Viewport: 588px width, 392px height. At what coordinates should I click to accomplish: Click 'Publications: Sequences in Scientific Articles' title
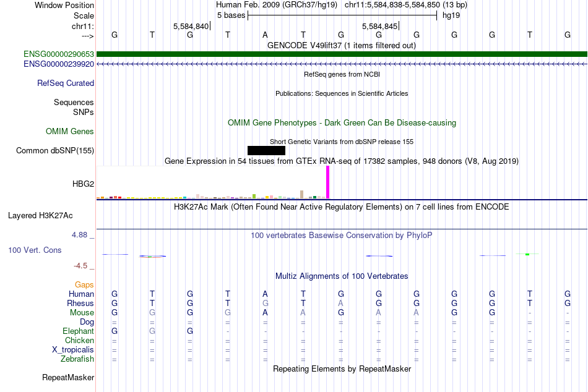click(342, 93)
